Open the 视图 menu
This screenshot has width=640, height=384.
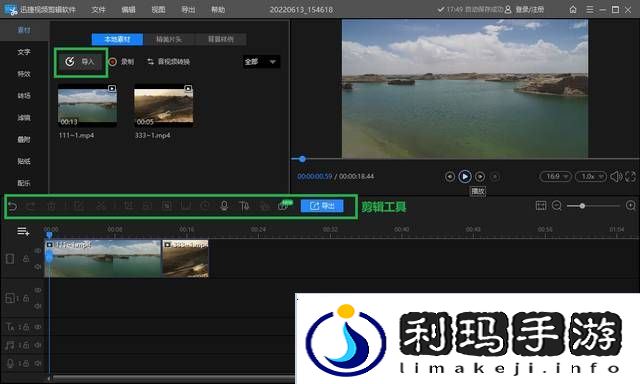tap(158, 9)
